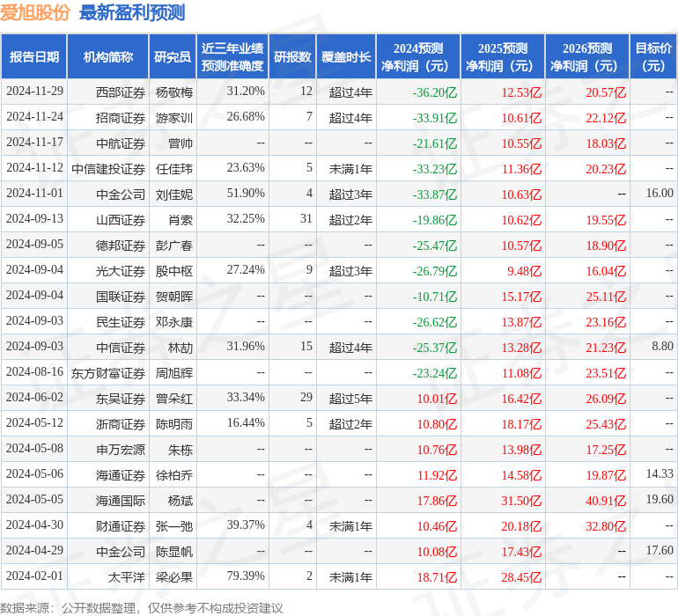Screen dimensions: 678x616
Task: Select the 研究员 column header
Action: pyautogui.click(x=173, y=57)
